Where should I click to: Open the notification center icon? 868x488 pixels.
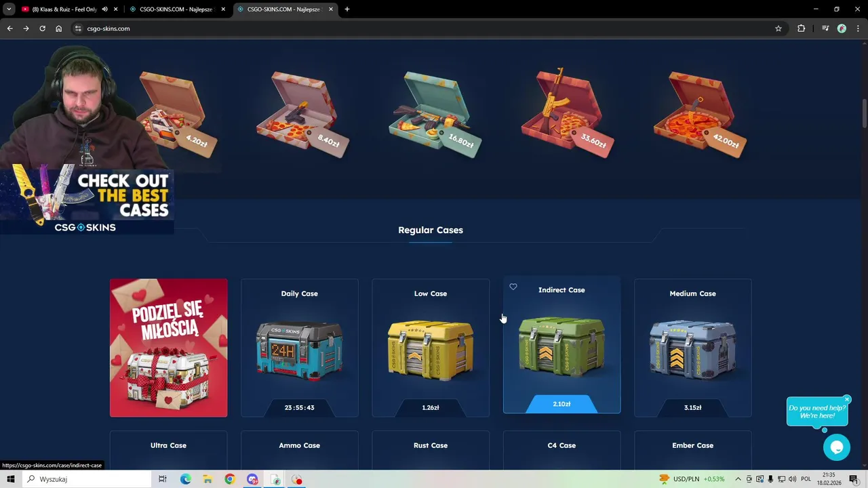tap(854, 479)
